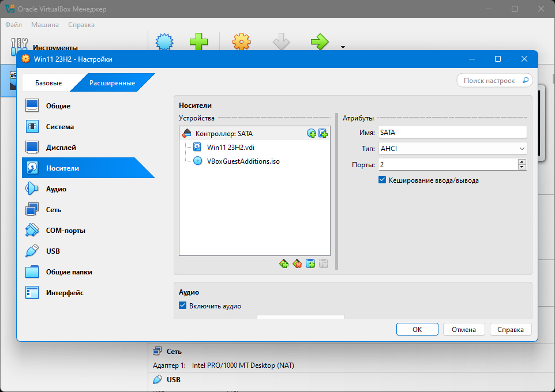The width and height of the screenshot is (555, 392).
Task: Expand the Тип AHCI dropdown
Action: pos(452,149)
